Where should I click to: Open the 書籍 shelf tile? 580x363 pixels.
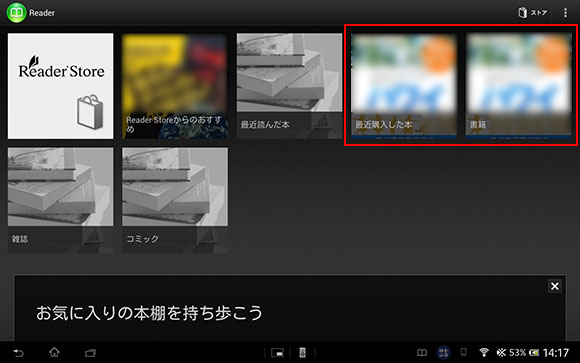click(x=519, y=86)
